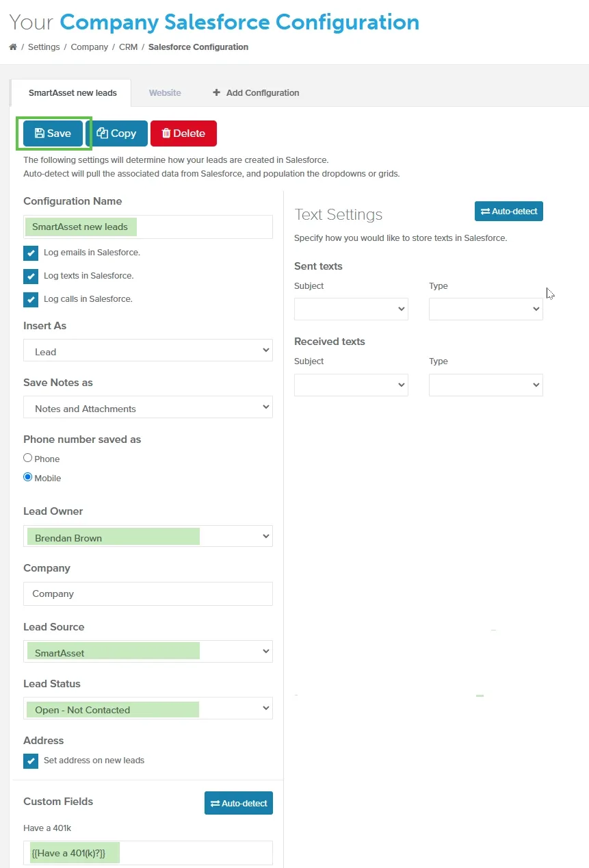Open Sent texts Subject dropdown
Viewport: 589px width, 868px height.
click(x=351, y=309)
